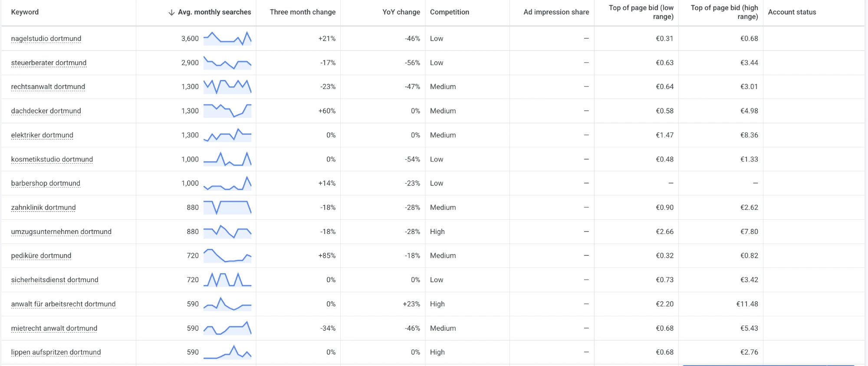Screen dimensions: 868x366
Task: Click the rechtsanwalt dortmund trend sparkline
Action: (227, 86)
